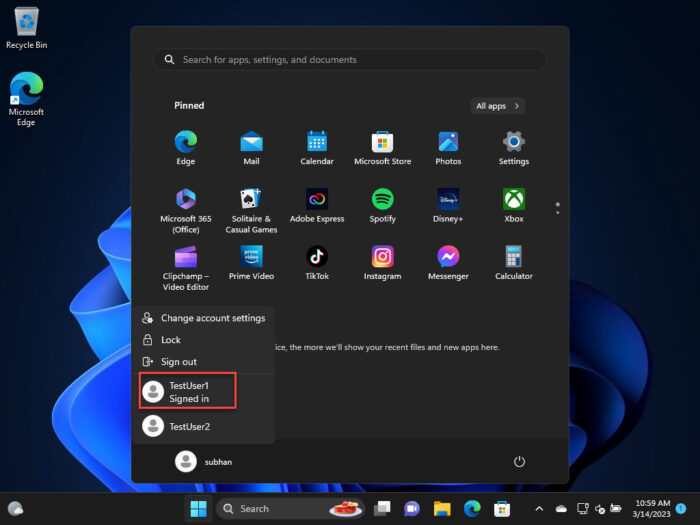Screen dimensions: 700x525
Task: Launch Microsoft Store from pinned apps
Action: tap(382, 142)
